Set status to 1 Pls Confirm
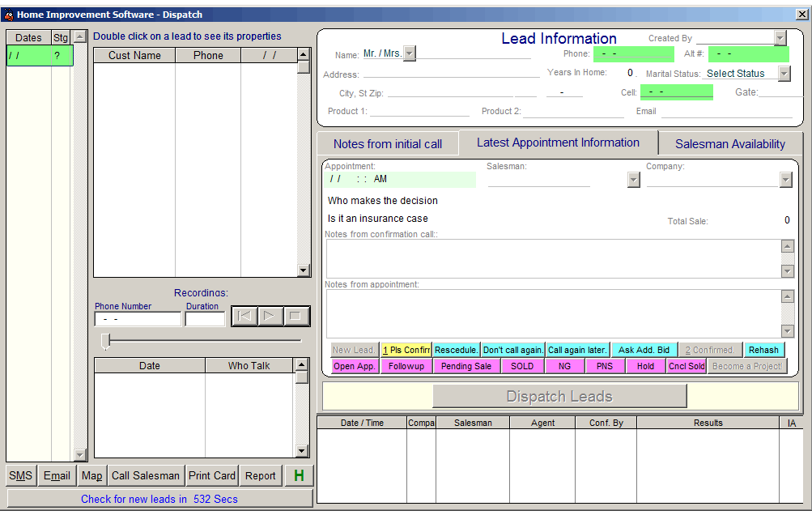The width and height of the screenshot is (812, 515). [406, 351]
